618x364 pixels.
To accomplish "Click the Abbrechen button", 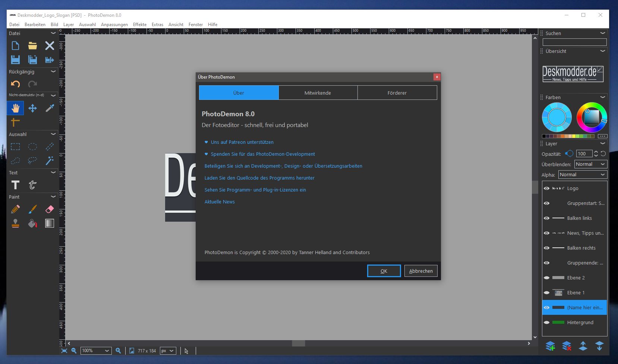I will click(421, 271).
